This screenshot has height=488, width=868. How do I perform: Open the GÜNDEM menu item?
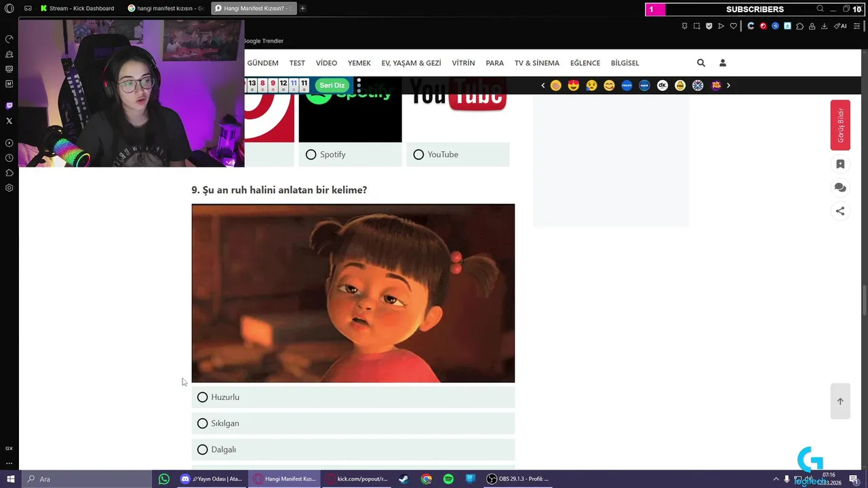click(x=262, y=63)
